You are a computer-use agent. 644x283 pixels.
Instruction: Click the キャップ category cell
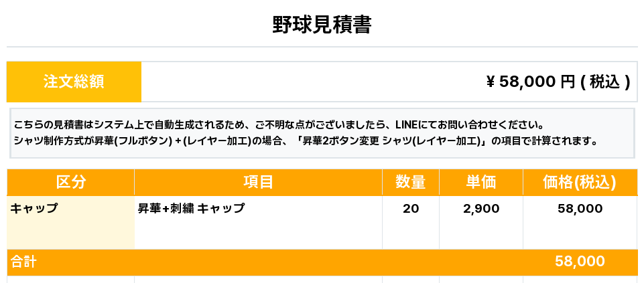pos(34,209)
